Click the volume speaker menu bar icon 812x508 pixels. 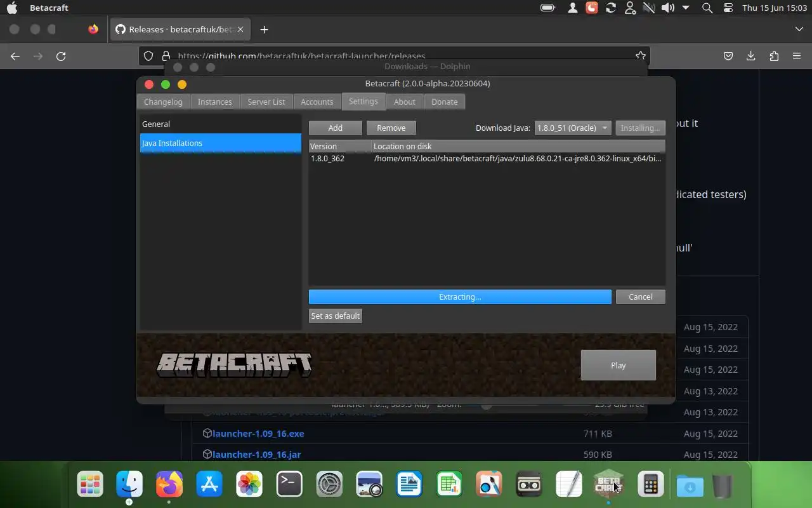pyautogui.click(x=667, y=8)
